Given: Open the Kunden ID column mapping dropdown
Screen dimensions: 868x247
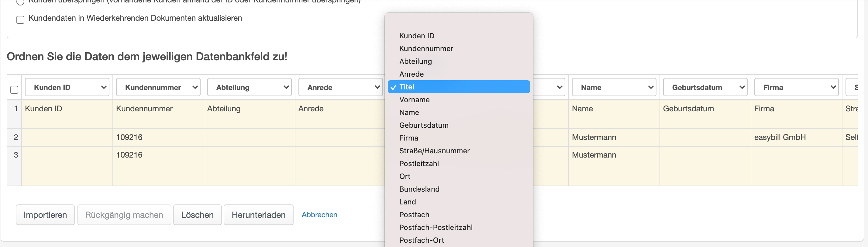Looking at the screenshot, I should pyautogui.click(x=67, y=87).
